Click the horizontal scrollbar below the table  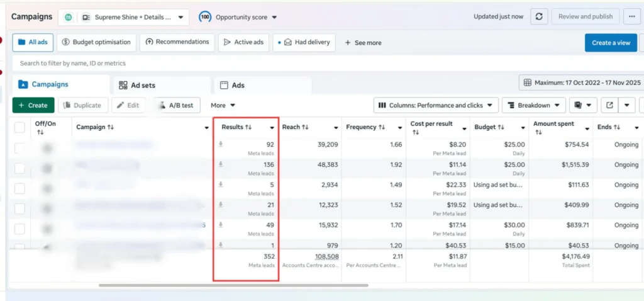tap(233, 285)
